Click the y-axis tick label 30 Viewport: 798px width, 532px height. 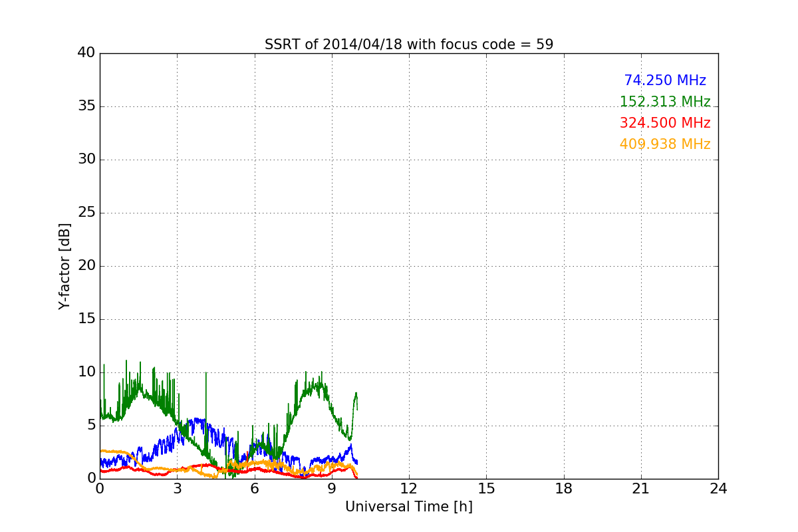click(x=86, y=159)
